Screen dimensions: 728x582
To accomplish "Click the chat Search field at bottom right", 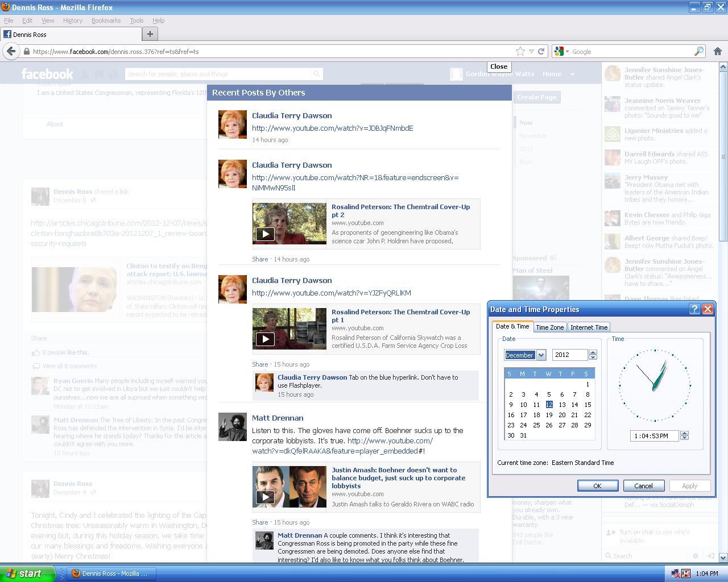I will pos(647,556).
